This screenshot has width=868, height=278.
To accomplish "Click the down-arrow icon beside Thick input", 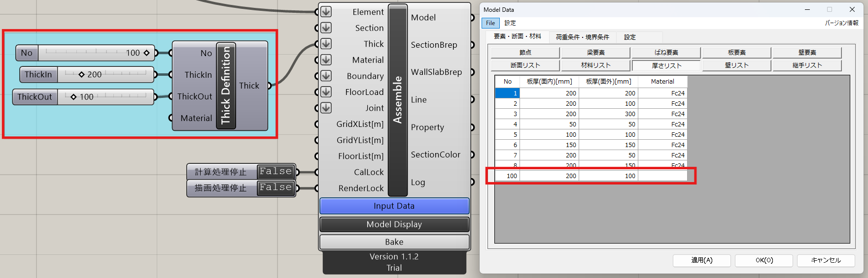I will pyautogui.click(x=326, y=44).
